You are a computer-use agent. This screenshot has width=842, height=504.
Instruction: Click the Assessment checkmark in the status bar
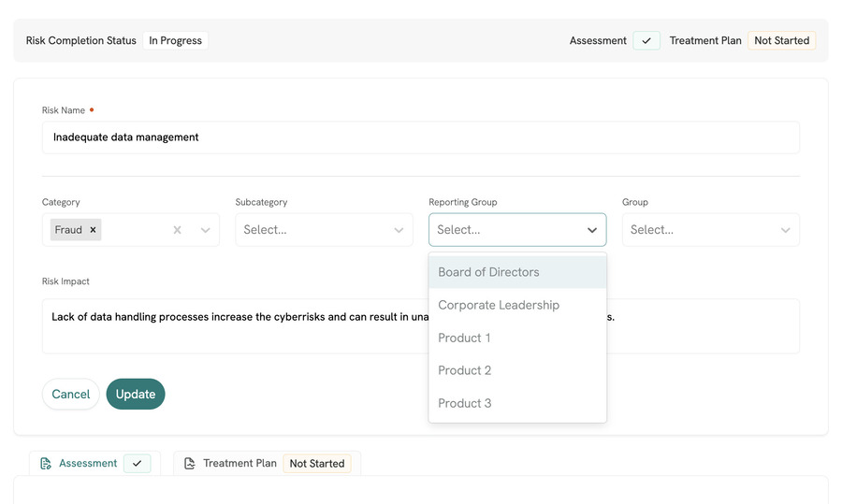pyautogui.click(x=646, y=41)
